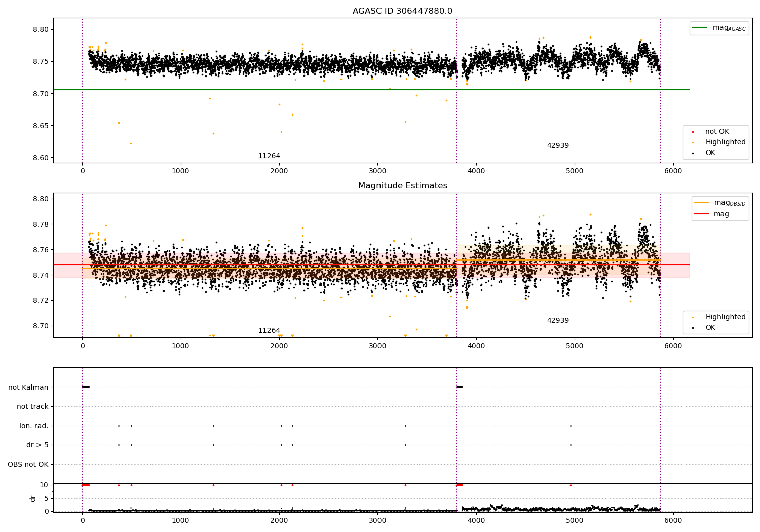Click the 'Ion. rad.' row label
760x532 pixels.
[34, 426]
